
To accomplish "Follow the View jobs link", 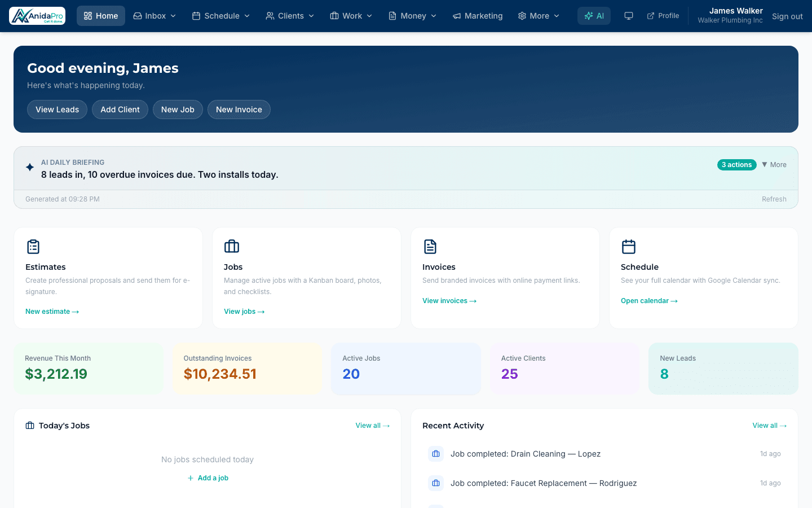I will tap(244, 312).
